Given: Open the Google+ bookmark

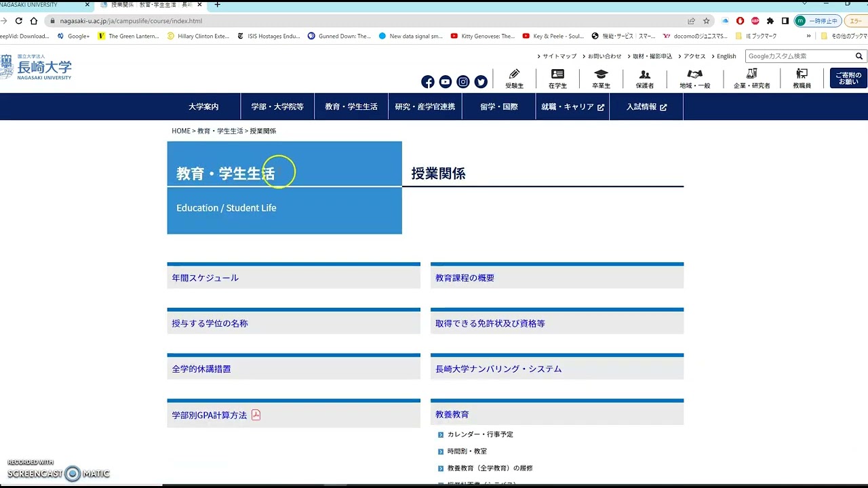Looking at the screenshot, I should click(x=73, y=36).
